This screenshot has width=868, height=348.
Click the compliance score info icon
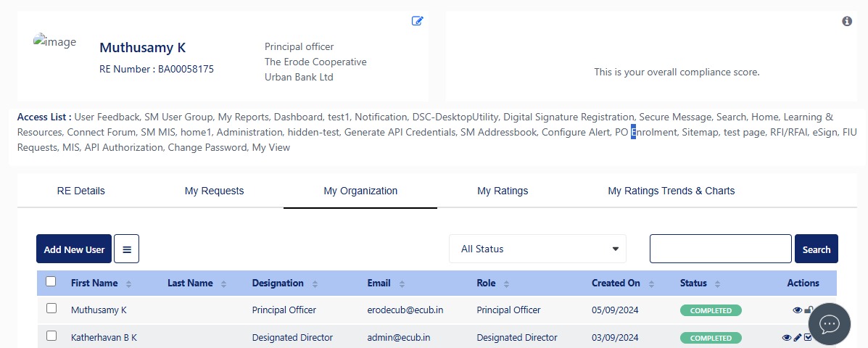tap(847, 22)
